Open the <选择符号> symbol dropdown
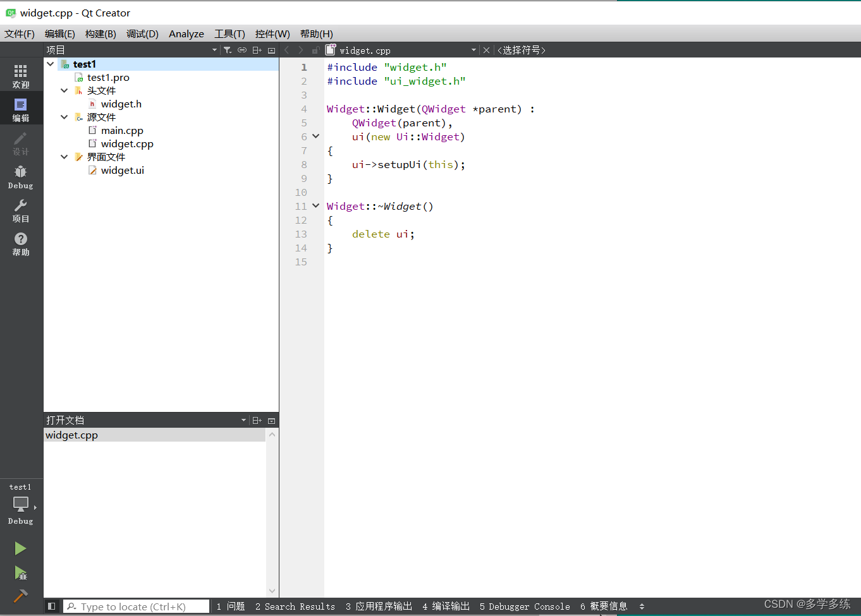Viewport: 861px width, 616px height. [x=522, y=50]
